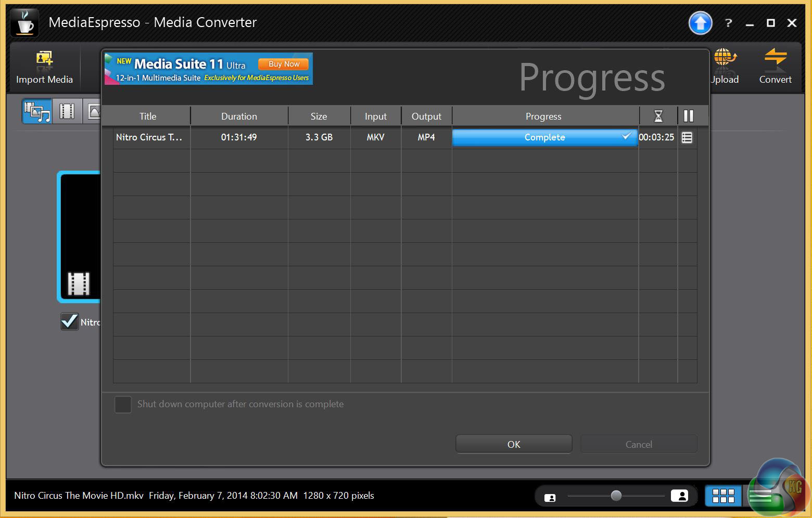Select the Nitro Circus video thumbnail

[79, 237]
